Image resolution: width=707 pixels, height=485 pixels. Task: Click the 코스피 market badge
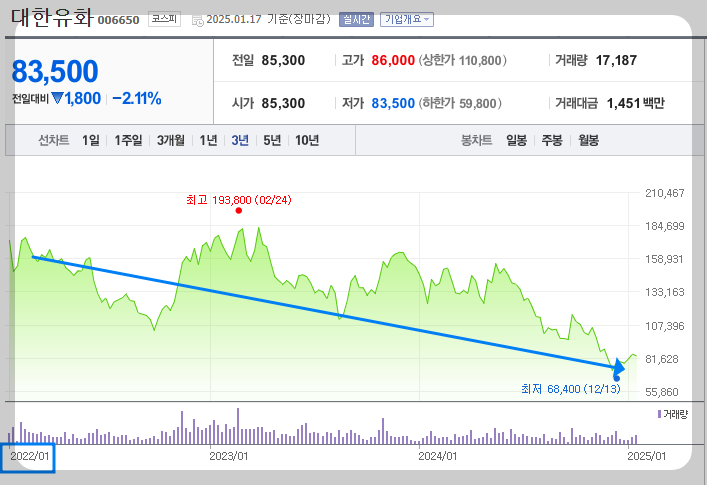point(164,19)
